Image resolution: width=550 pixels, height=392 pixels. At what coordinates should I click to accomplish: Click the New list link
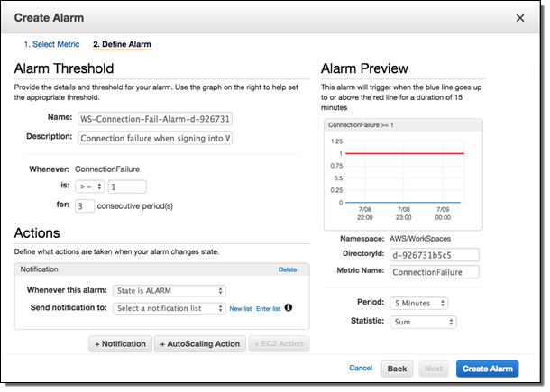[240, 308]
